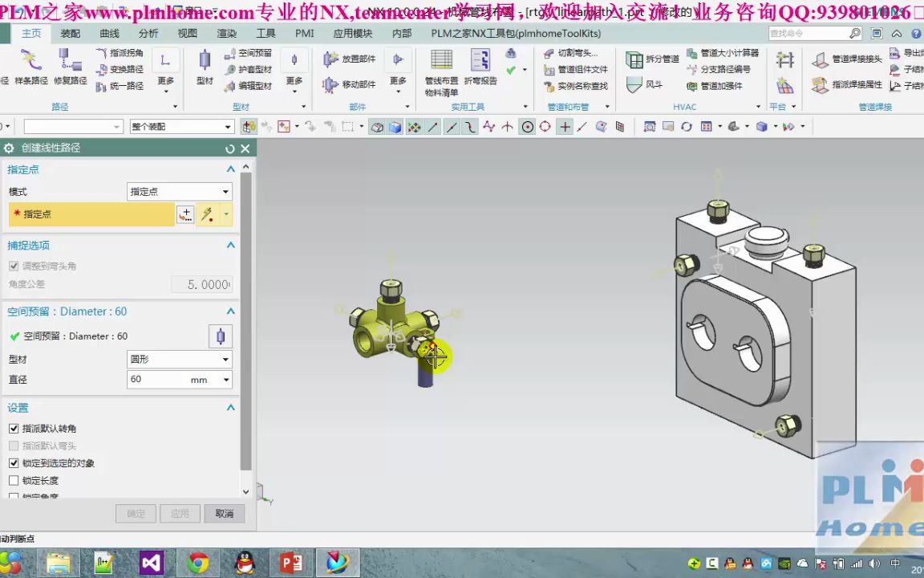Open the 空间预留 space reservation tool

(248, 52)
